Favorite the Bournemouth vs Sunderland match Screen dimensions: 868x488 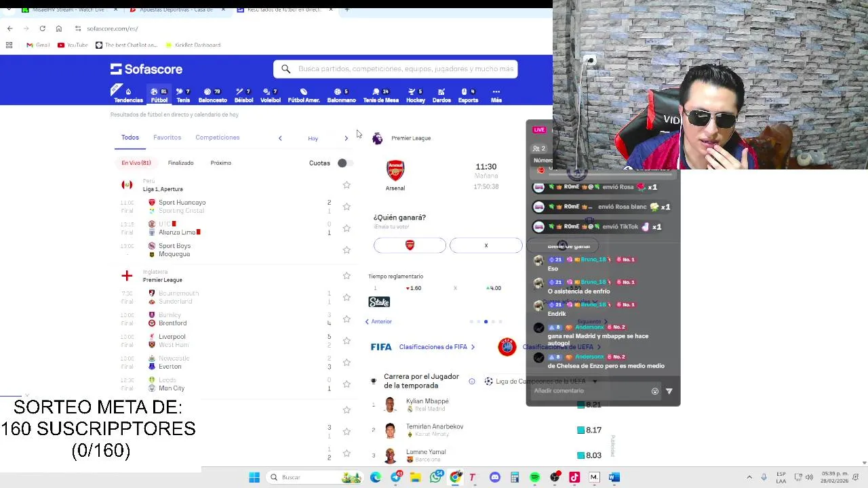pyautogui.click(x=347, y=297)
